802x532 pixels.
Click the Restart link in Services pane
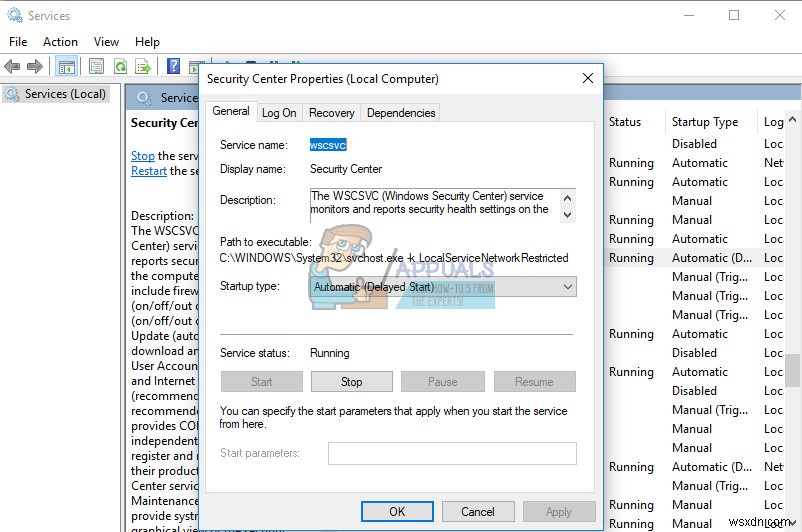coord(149,171)
